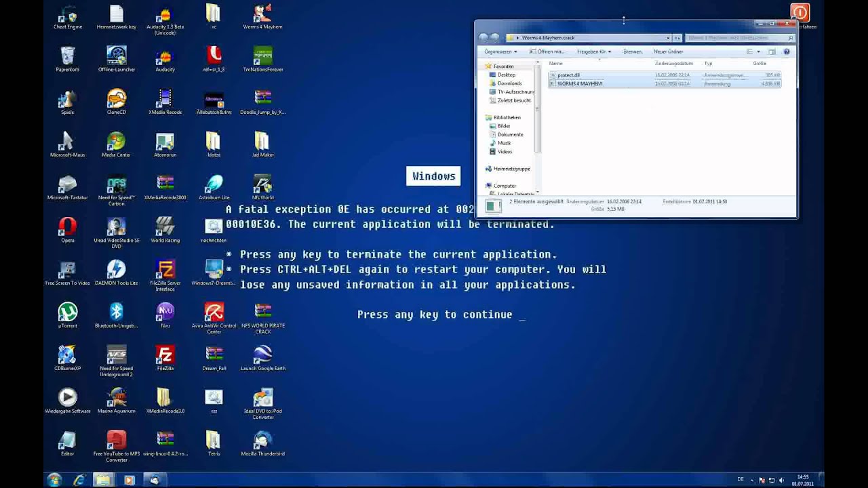This screenshot has height=488, width=868.
Task: Click the Explorer forward navigation arrow
Action: 494,38
